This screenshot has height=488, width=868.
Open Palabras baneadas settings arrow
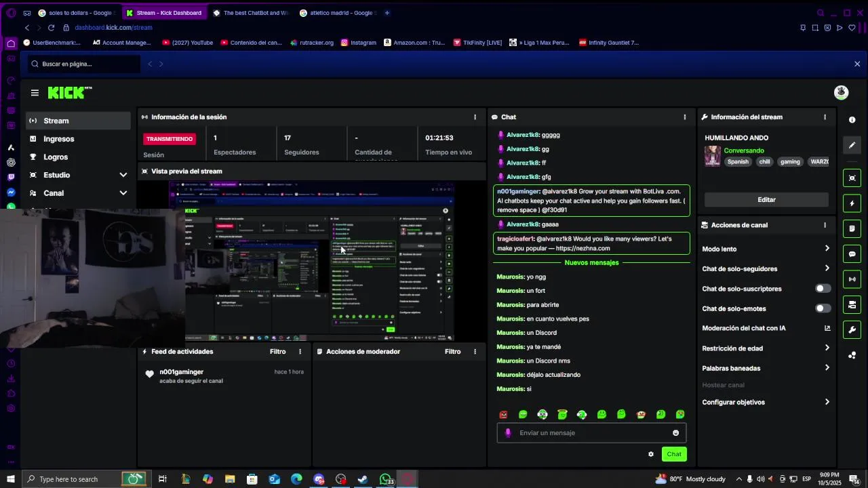point(827,368)
